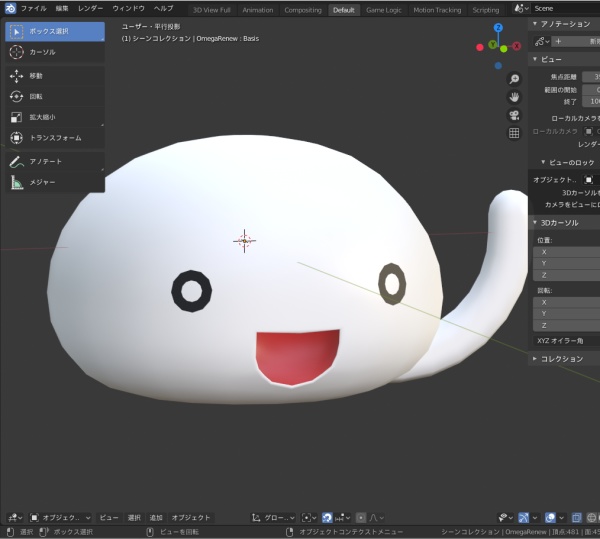Switch to the Scripting workspace tab
600x539 pixels.
[486, 10]
